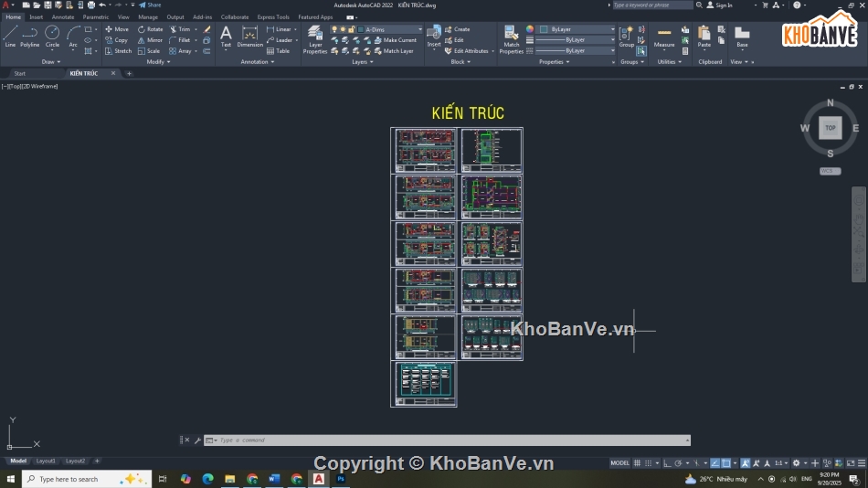This screenshot has height=488, width=868.
Task: Click the keyword search box
Action: click(x=652, y=5)
